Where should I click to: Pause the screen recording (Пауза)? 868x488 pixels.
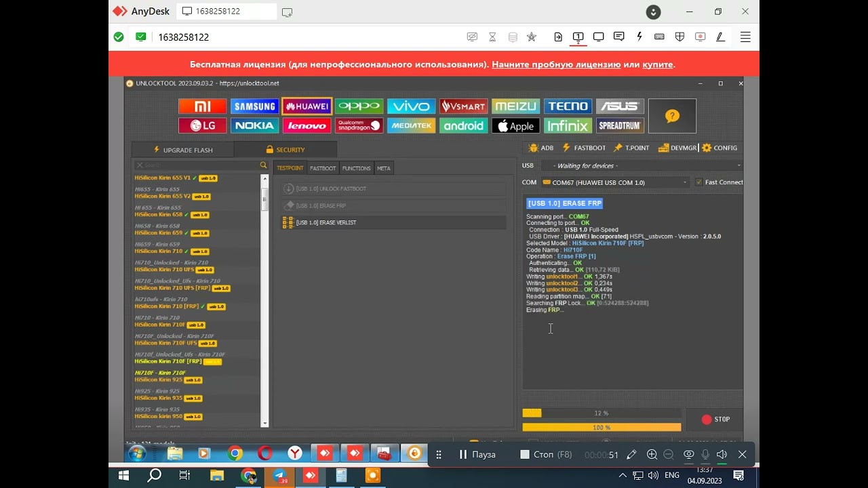(477, 455)
